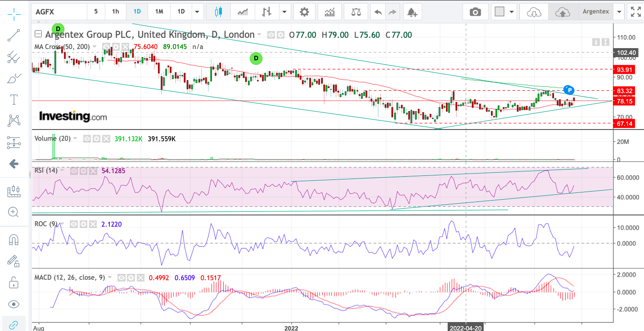Select the trend line drawing tool
Image resolution: width=644 pixels, height=331 pixels.
[14, 35]
